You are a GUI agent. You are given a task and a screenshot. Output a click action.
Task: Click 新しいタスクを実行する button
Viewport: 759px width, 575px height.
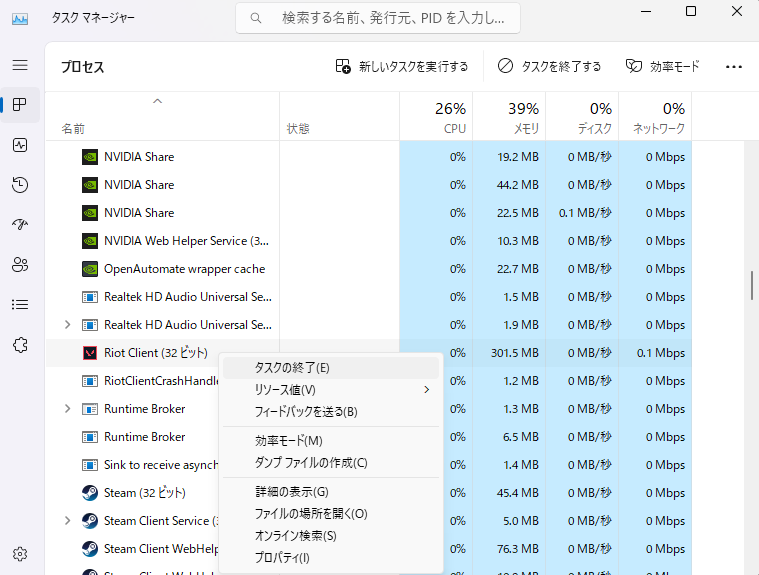(x=402, y=67)
